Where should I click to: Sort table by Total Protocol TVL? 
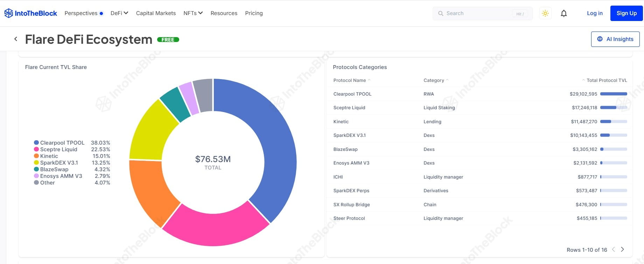pos(606,80)
